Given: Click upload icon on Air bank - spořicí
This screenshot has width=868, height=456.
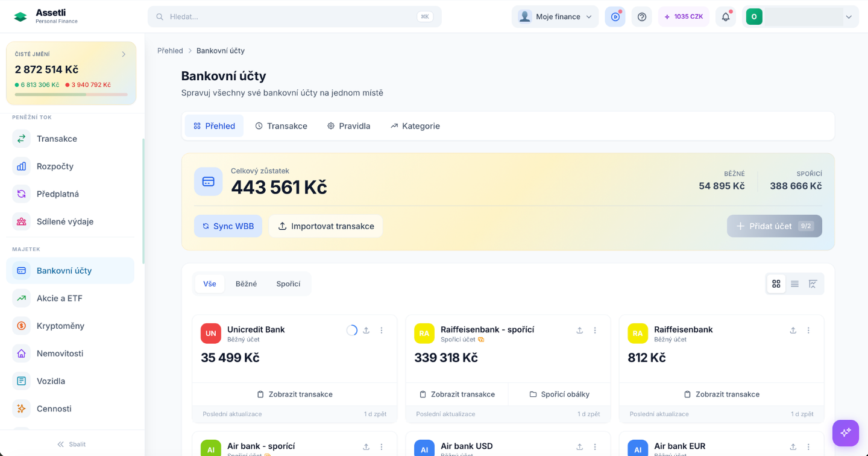Looking at the screenshot, I should 366,447.
